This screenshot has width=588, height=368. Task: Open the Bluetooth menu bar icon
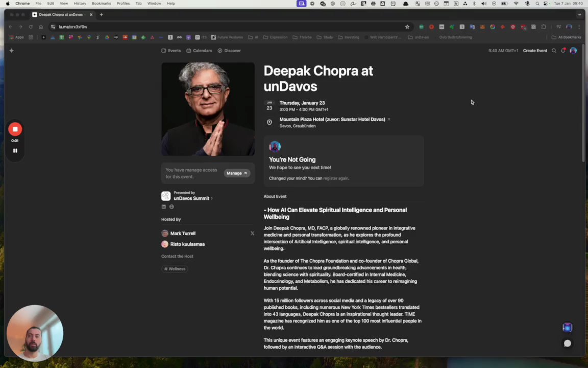pyautogui.click(x=474, y=4)
